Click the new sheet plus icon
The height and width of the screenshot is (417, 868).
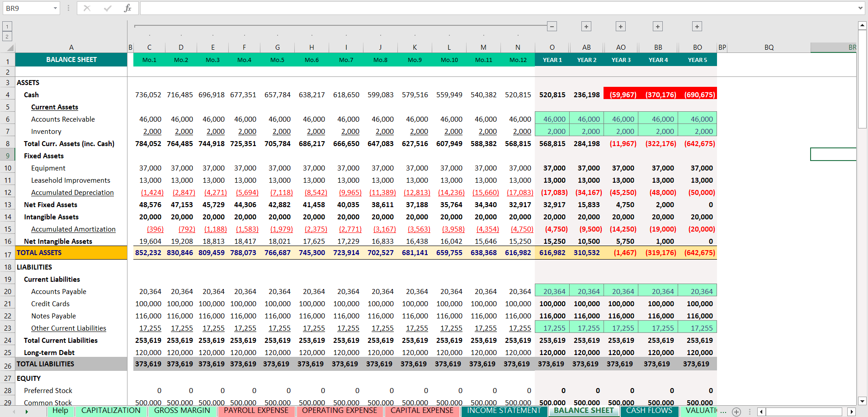(x=736, y=412)
